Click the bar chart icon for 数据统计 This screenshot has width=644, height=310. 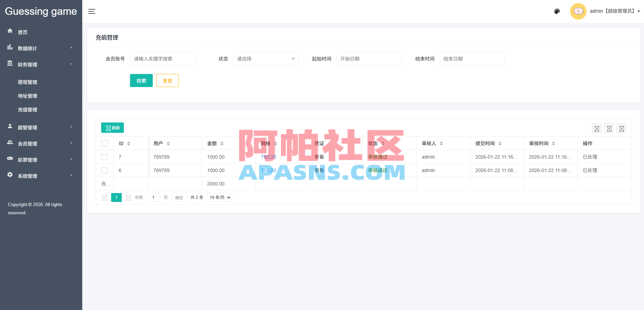pos(10,47)
